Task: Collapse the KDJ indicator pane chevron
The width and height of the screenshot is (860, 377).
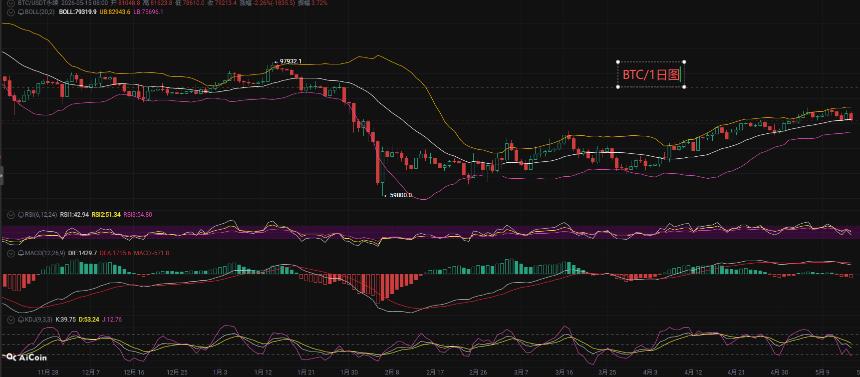Action: 11,319
